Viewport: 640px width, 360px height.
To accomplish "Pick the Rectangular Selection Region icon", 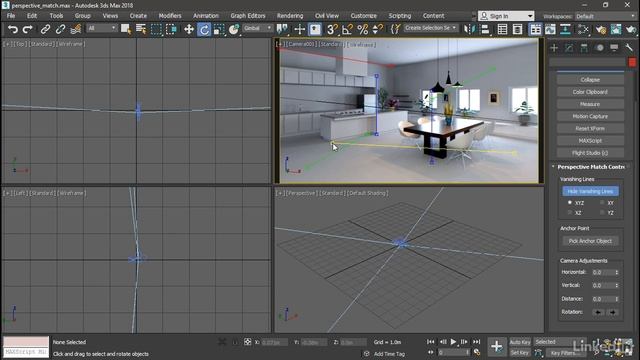I will pos(156,29).
